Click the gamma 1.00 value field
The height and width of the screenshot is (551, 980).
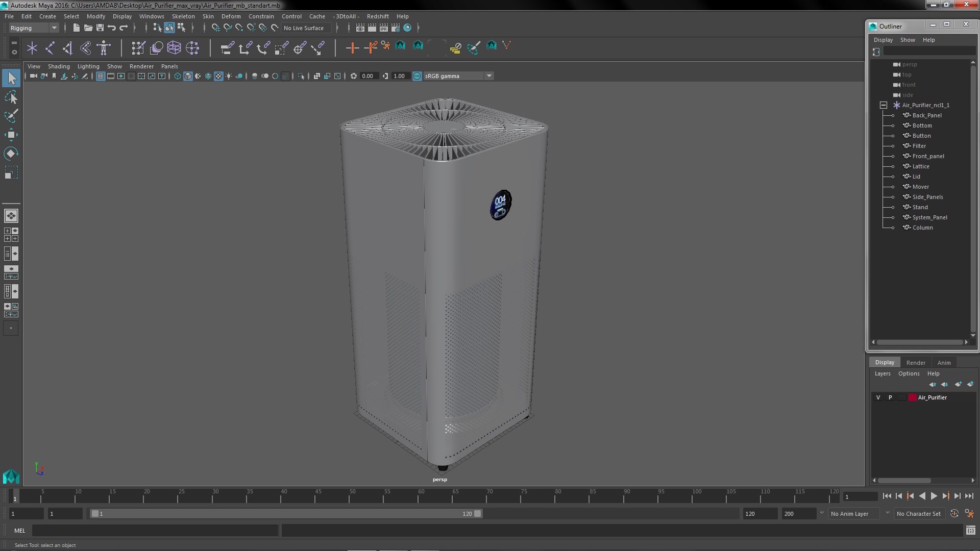[400, 76]
